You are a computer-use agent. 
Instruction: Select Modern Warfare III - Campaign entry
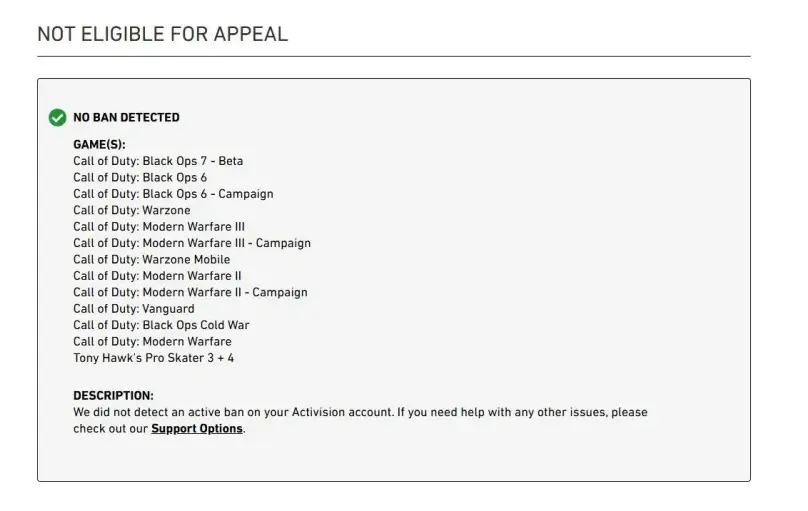pyautogui.click(x=192, y=243)
